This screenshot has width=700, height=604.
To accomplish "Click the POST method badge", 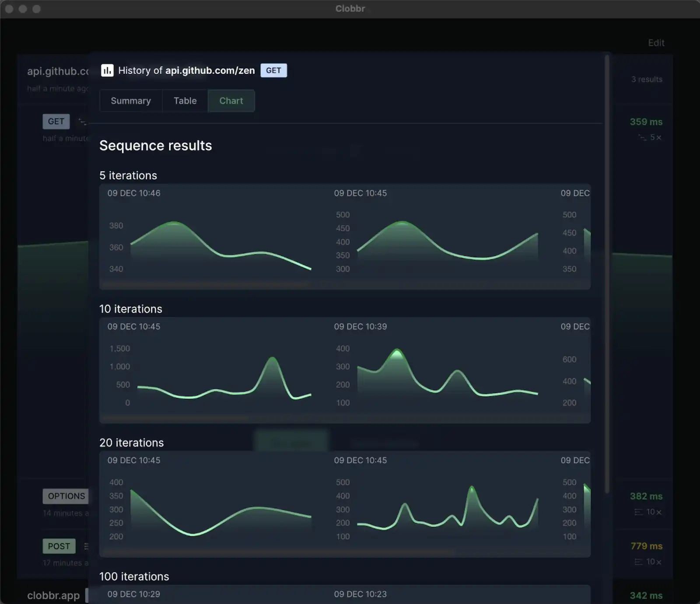I will (59, 546).
